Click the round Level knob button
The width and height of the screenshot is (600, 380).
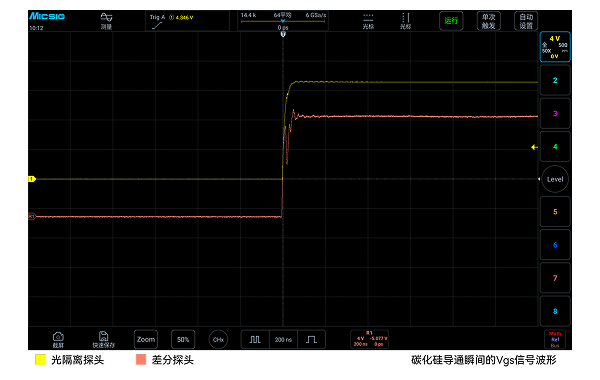point(555,179)
